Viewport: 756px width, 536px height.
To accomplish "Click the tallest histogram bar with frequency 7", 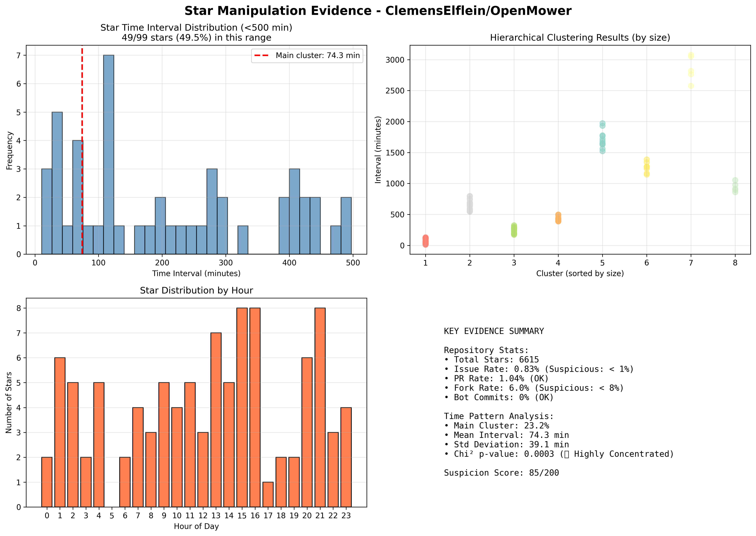I will coord(109,155).
